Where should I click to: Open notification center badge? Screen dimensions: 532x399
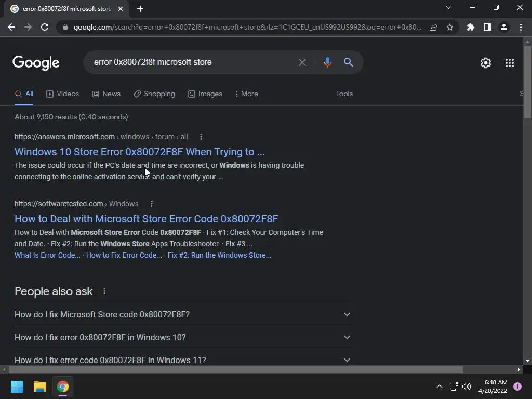pos(517,387)
